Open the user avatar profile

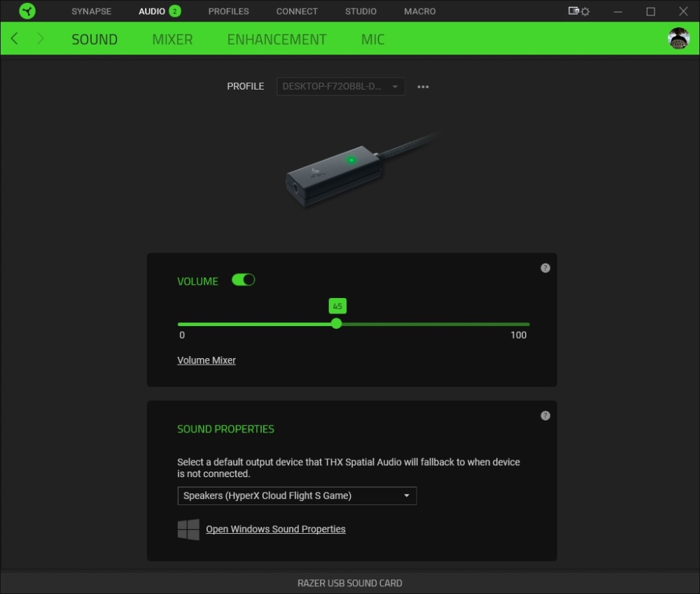coord(678,38)
